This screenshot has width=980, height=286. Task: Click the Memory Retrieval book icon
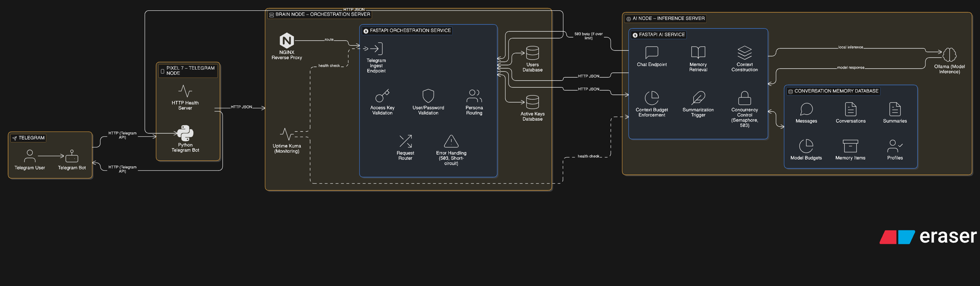698,52
